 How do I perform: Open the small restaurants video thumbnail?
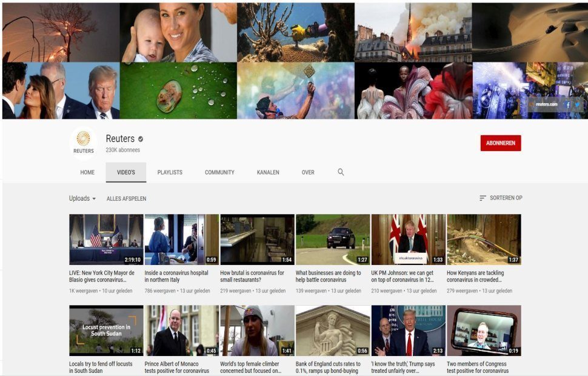[257, 240]
